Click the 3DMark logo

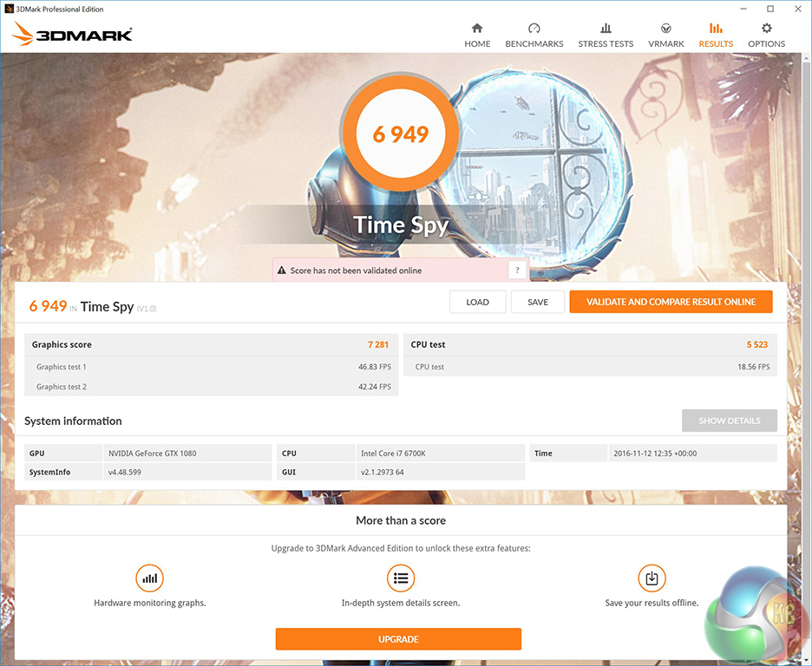pyautogui.click(x=72, y=34)
